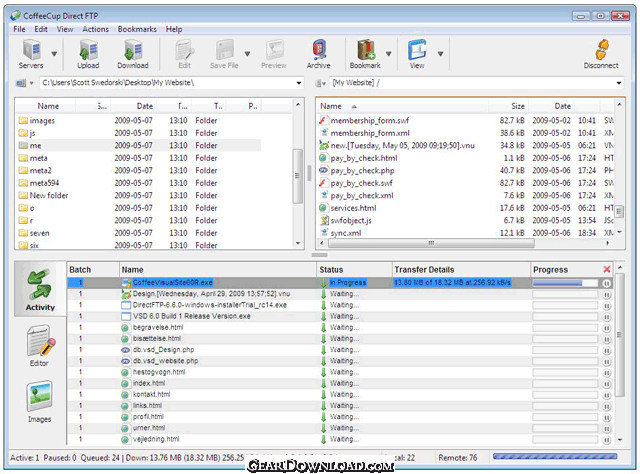Click the remote server icon beside path

(318, 83)
